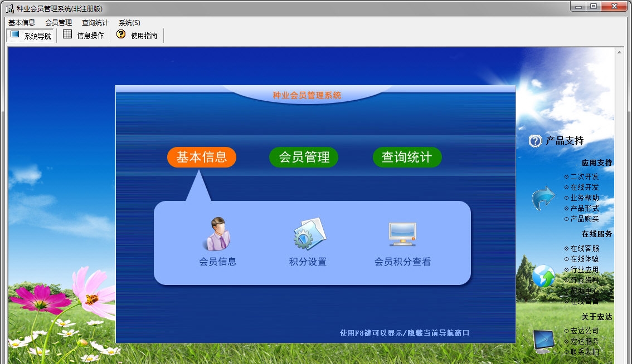This screenshot has width=632, height=364.
Task: Open the 会员管理 menu
Action: point(58,22)
